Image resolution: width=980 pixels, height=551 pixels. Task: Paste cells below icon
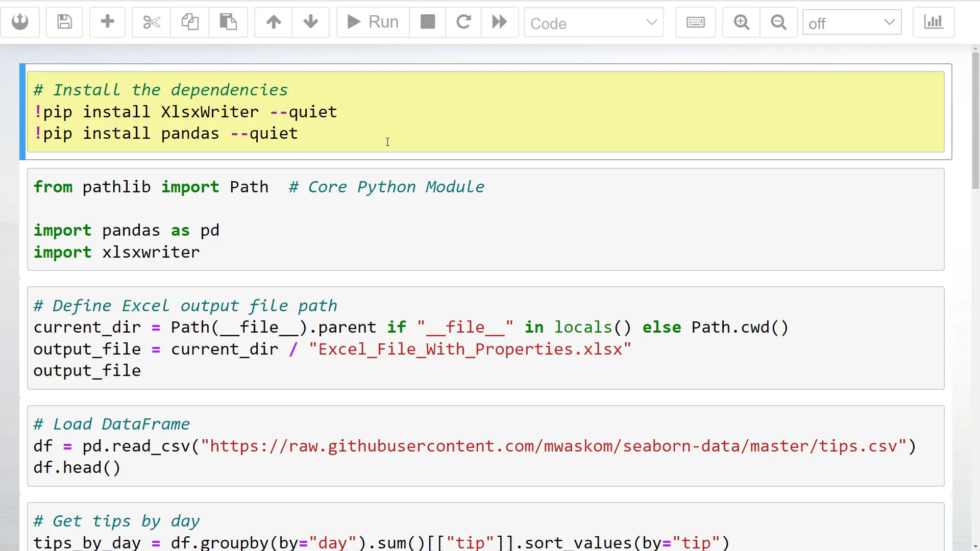[x=228, y=22]
